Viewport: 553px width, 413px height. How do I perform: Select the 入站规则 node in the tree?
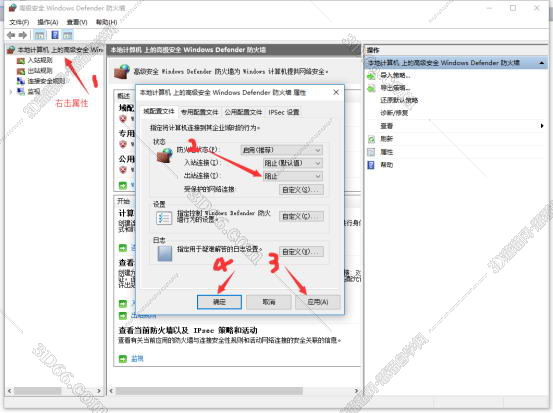pos(40,60)
